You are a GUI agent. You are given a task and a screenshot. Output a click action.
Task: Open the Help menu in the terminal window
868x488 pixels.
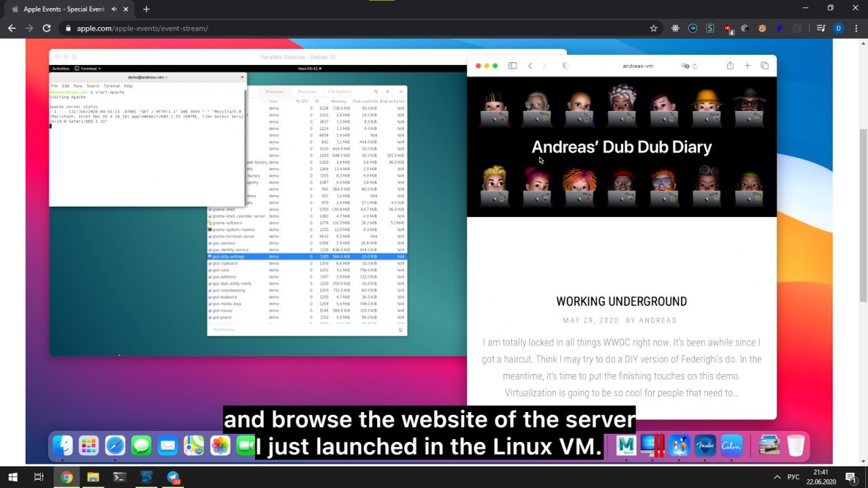(128, 86)
